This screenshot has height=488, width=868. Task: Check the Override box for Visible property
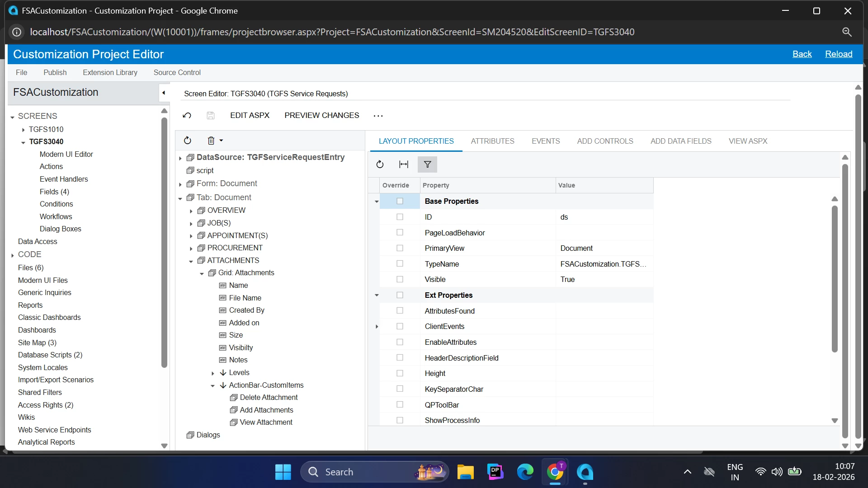[400, 279]
